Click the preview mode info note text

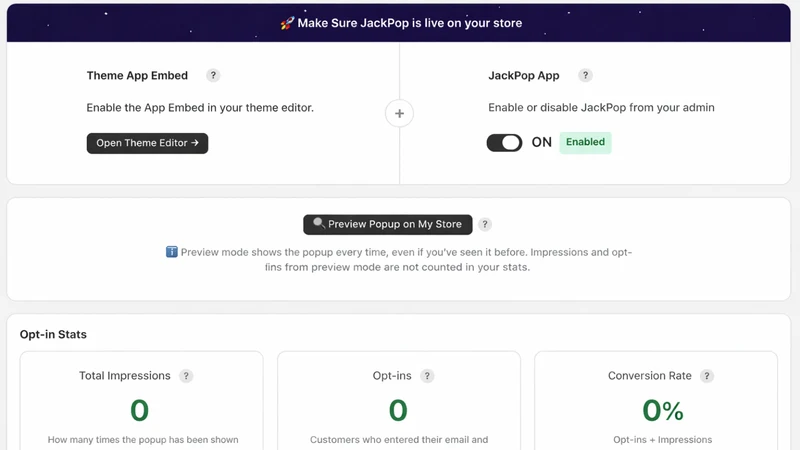[x=399, y=260]
